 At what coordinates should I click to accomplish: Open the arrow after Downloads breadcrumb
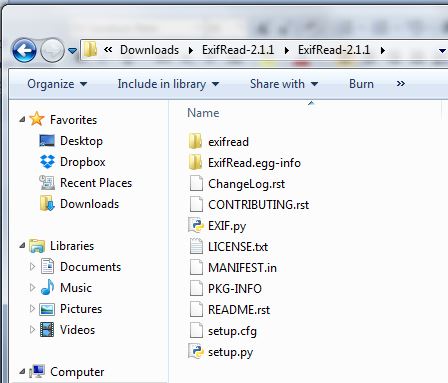(191, 50)
